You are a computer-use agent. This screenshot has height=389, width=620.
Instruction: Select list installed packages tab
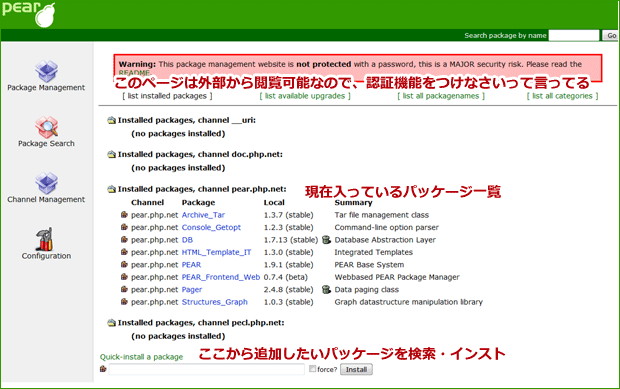coord(167,96)
